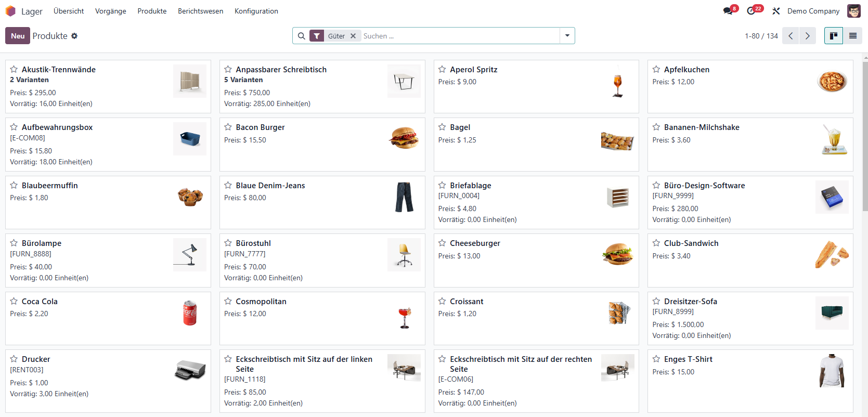The width and height of the screenshot is (868, 417).
Task: Open the messages chat icon
Action: 728,11
